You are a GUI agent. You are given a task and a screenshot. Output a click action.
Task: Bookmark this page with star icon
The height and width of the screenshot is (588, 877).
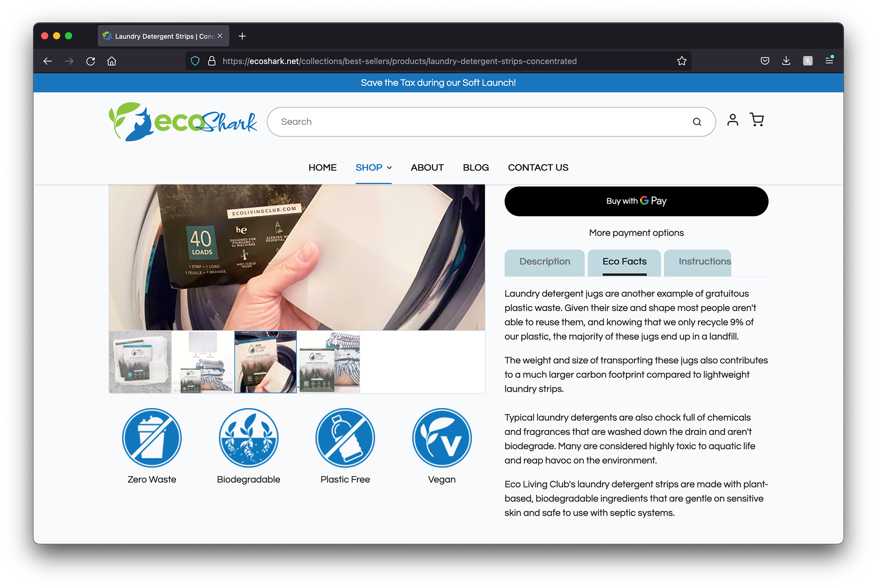click(682, 61)
